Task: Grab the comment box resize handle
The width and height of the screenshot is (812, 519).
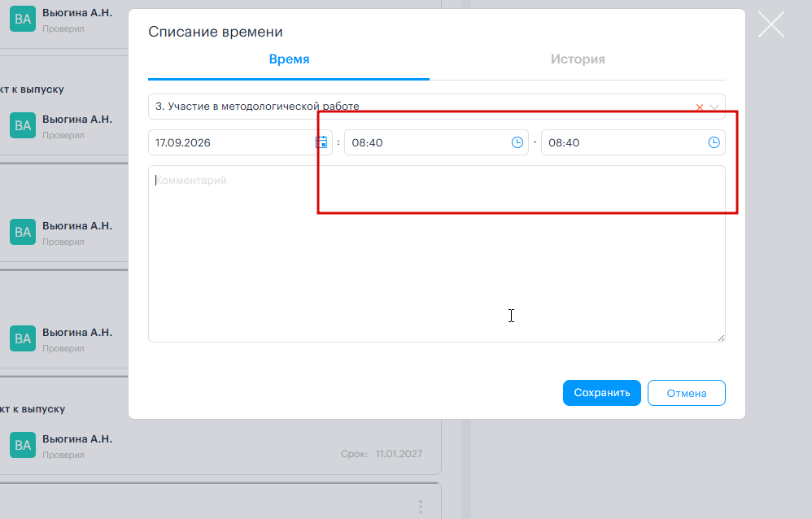Action: pos(721,338)
